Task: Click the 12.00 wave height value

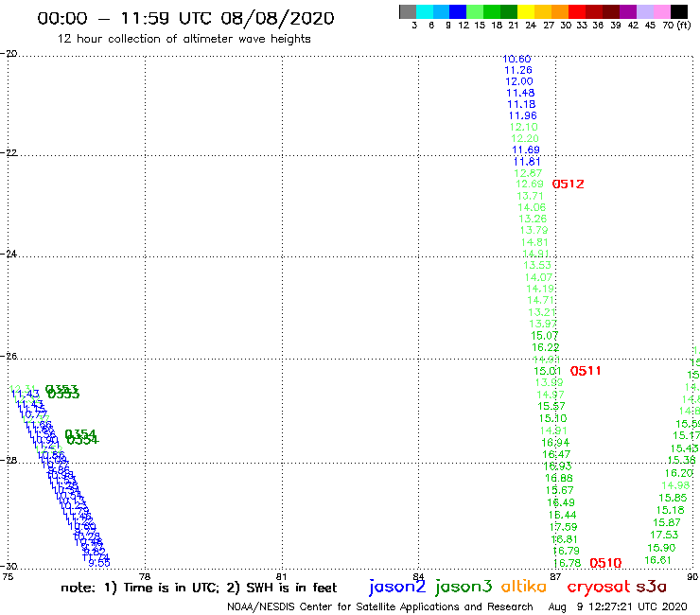Action: tap(519, 81)
